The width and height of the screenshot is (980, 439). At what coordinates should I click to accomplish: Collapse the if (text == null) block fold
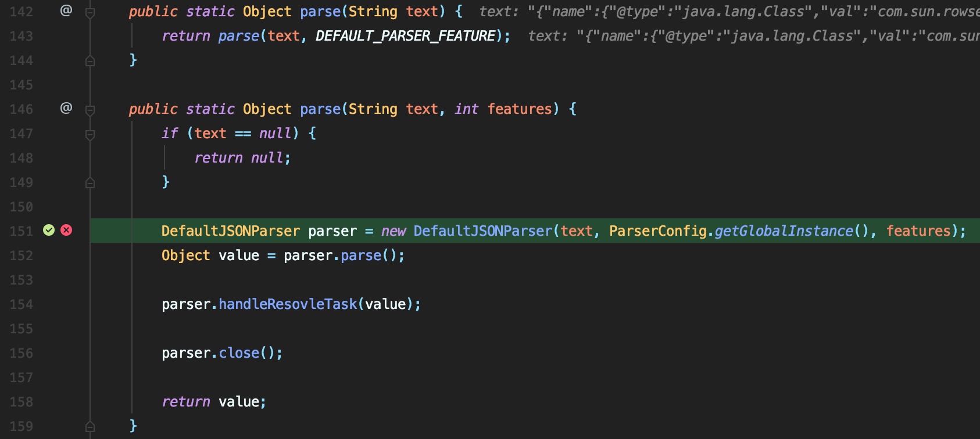90,134
